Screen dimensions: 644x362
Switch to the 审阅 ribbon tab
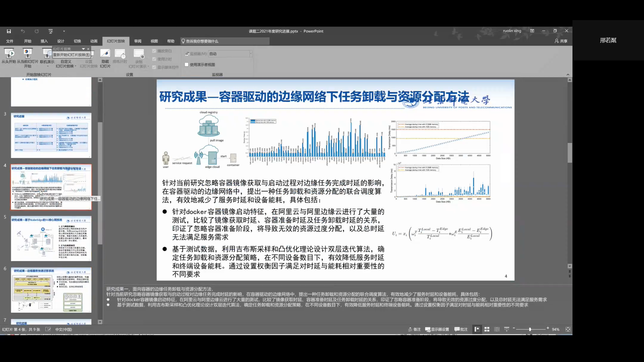point(138,41)
